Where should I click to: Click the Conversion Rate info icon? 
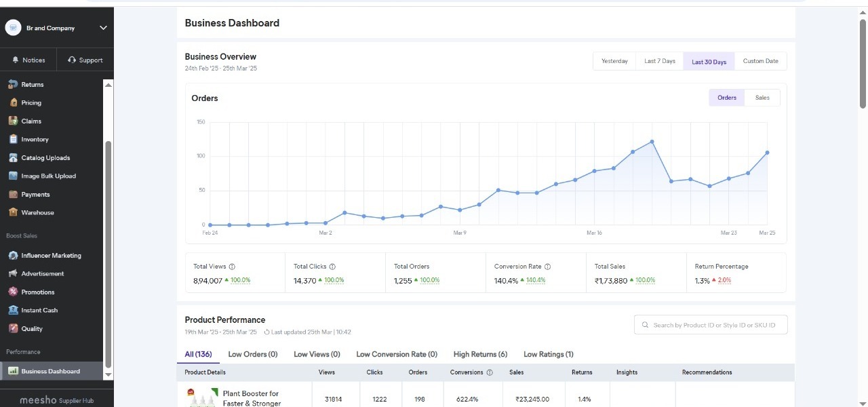coord(547,267)
